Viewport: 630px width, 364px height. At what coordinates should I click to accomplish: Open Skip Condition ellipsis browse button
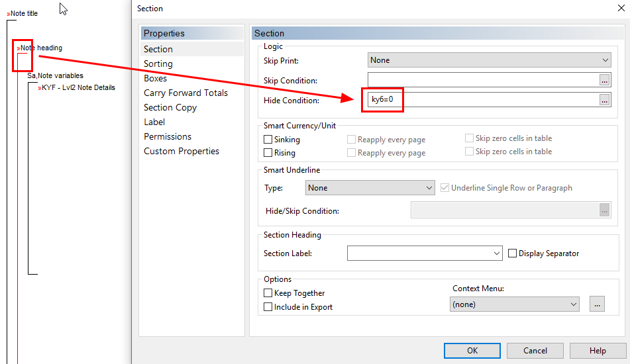(x=604, y=80)
